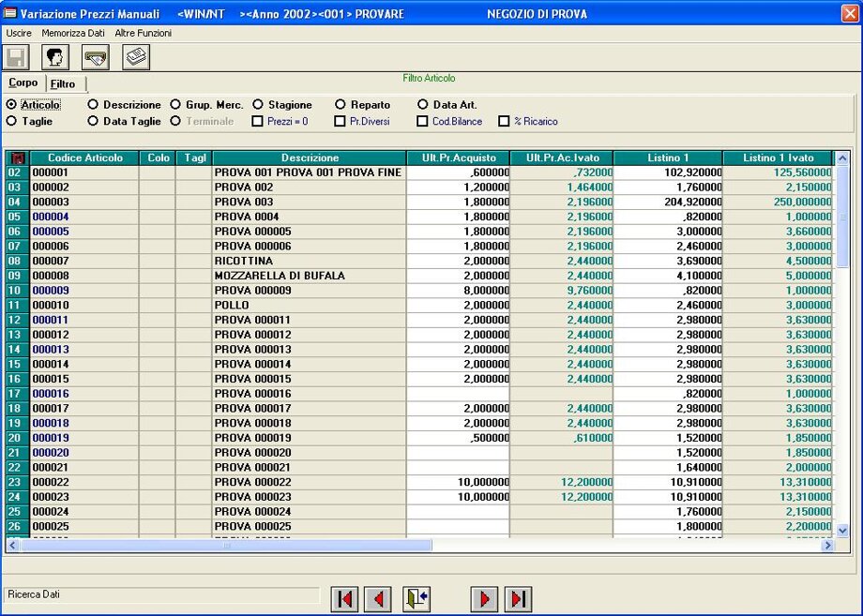Click the exit door icon

416,598
